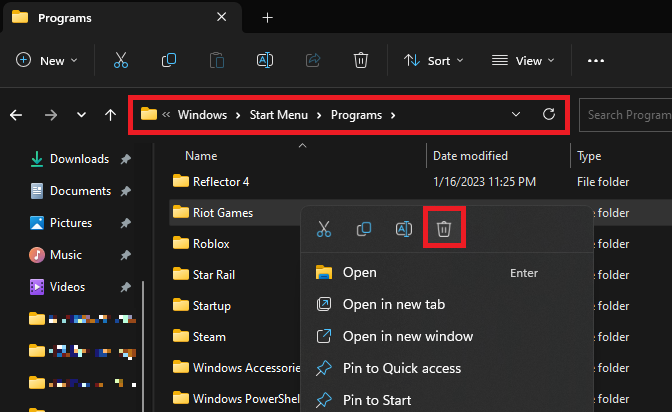Click the context menu Rename icon
This screenshot has height=412, width=672.
pyautogui.click(x=404, y=229)
